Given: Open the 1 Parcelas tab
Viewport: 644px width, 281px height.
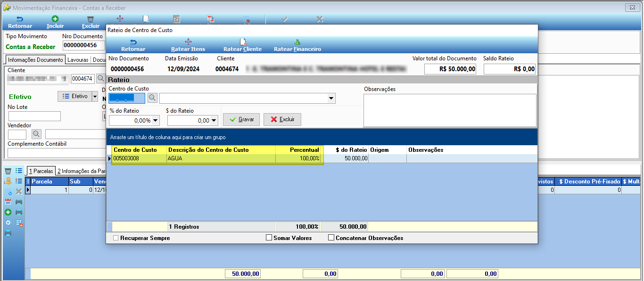Looking at the screenshot, I should point(41,171).
